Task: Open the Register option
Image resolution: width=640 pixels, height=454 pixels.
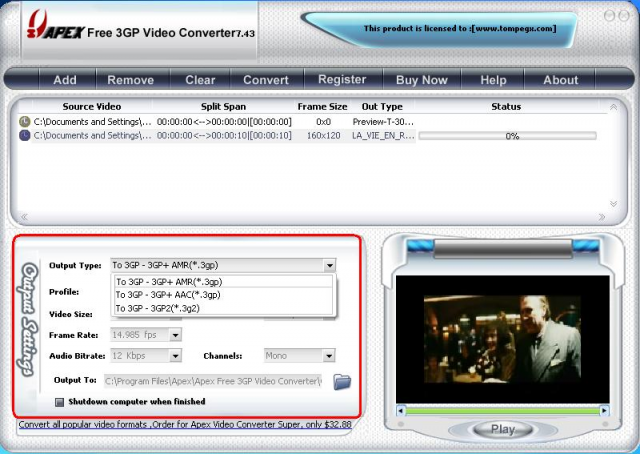Action: coord(342,79)
